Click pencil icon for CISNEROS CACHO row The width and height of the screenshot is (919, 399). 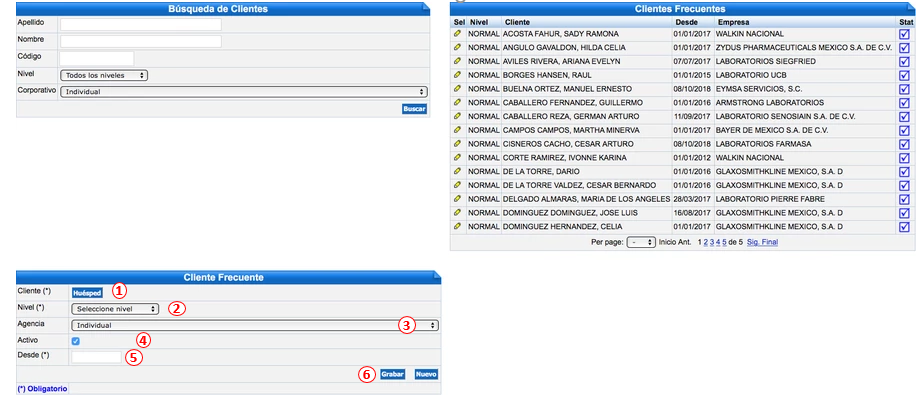point(457,144)
